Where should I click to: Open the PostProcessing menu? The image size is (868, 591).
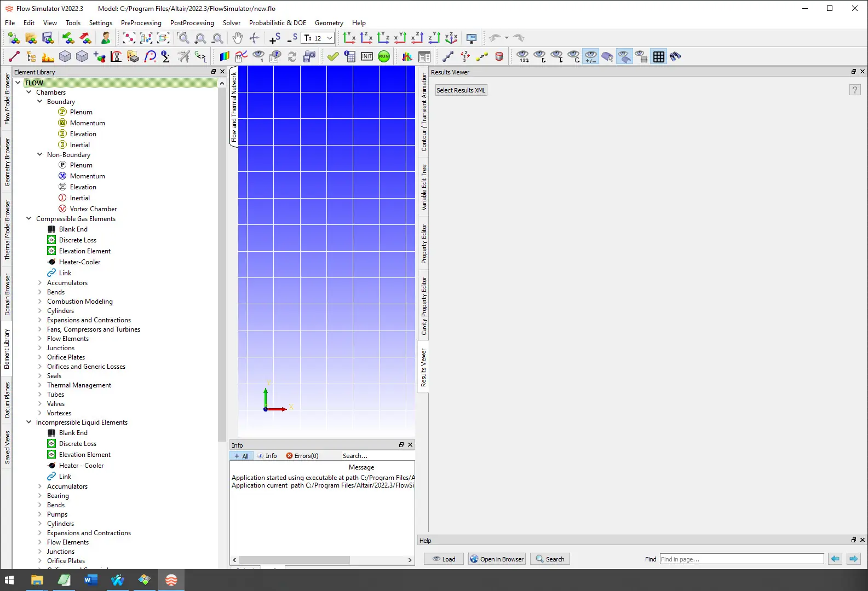tap(192, 23)
